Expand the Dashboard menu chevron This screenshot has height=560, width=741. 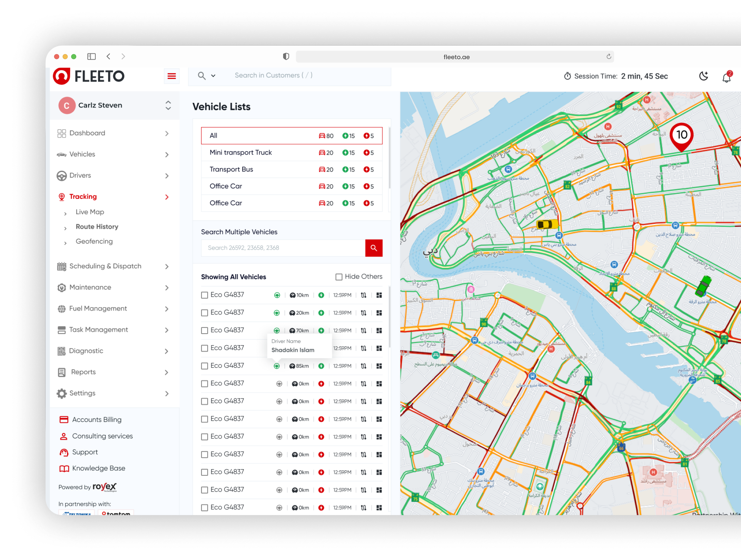click(167, 133)
